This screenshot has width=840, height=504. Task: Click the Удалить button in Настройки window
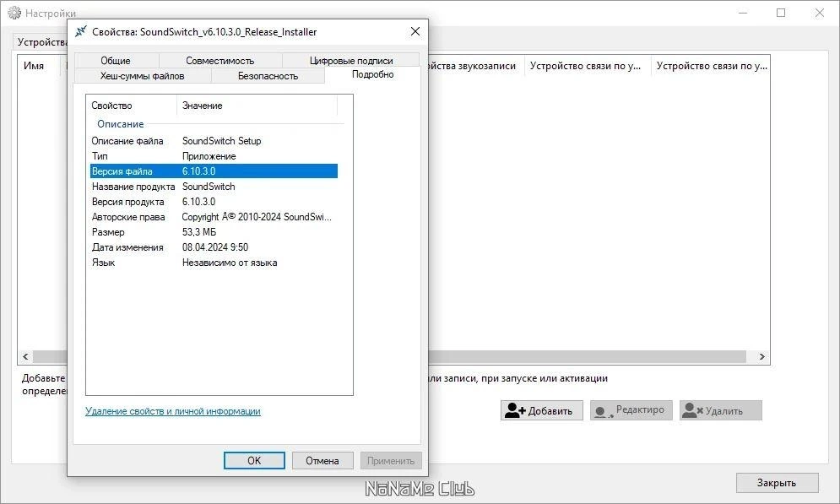click(720, 411)
